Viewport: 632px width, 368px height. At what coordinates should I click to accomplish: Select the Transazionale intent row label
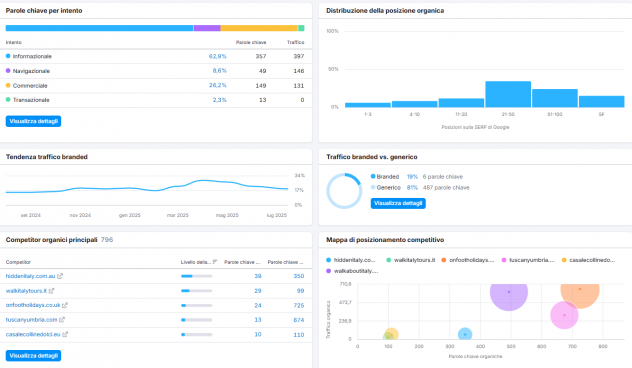31,100
